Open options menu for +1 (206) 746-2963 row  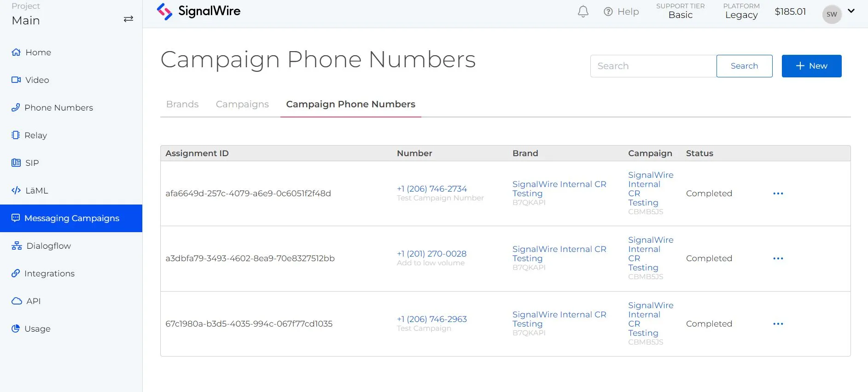tap(778, 324)
